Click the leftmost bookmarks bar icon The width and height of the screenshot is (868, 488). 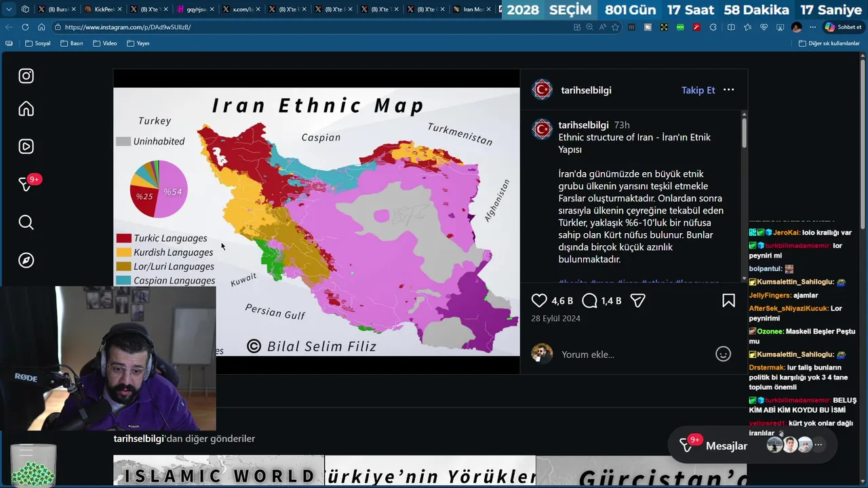click(9, 43)
